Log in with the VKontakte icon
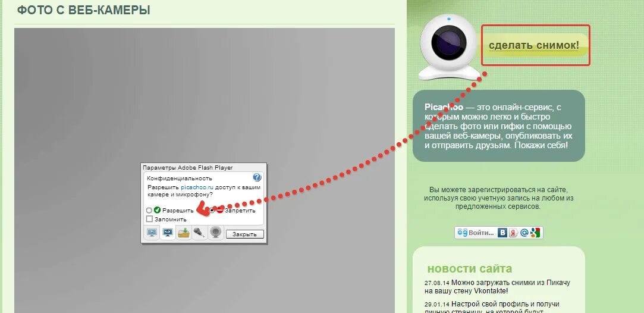This screenshot has width=644, height=313. point(502,233)
